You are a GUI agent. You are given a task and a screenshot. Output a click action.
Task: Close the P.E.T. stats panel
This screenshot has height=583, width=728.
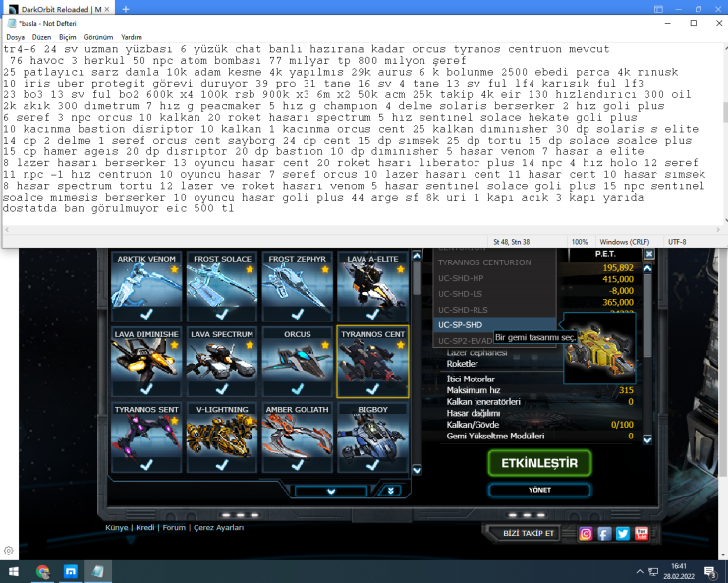point(649,254)
